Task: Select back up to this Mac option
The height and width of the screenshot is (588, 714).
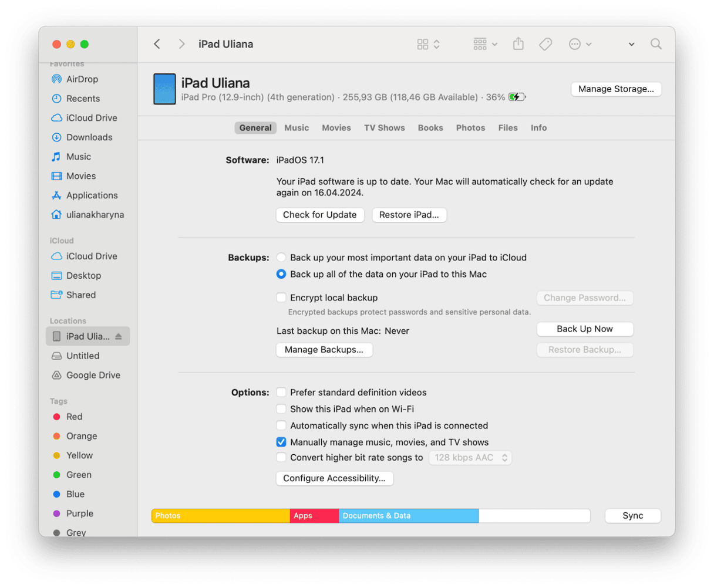Action: [x=281, y=274]
